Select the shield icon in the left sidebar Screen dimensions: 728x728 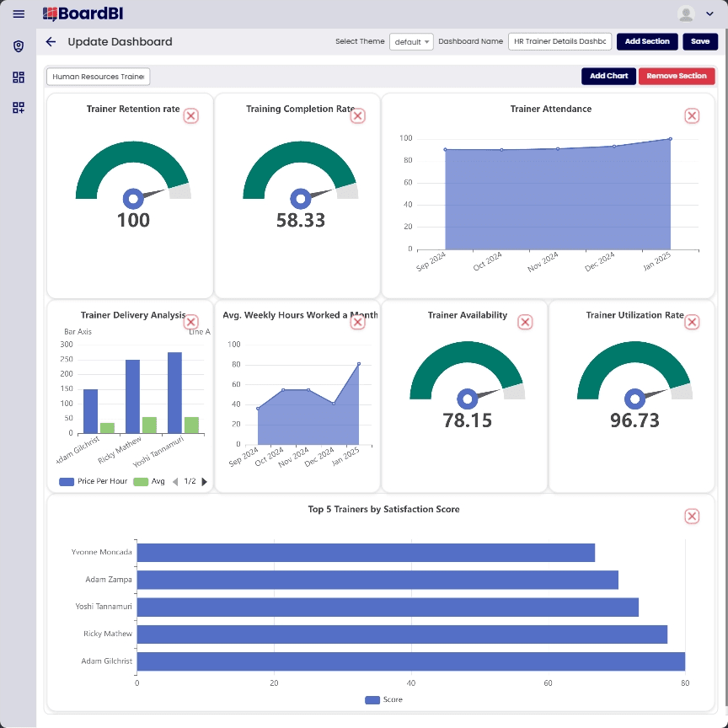(x=19, y=46)
